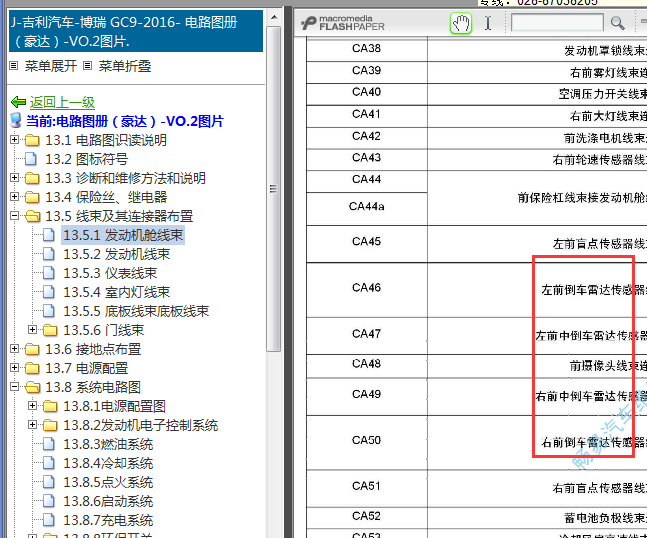
Task: Click folder icon of 13.7 电源配置
Action: 32,368
